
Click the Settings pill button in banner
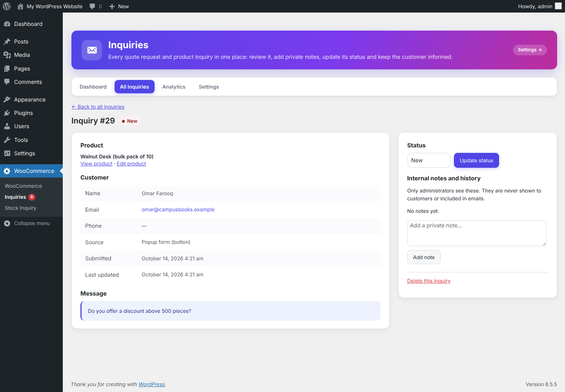click(x=530, y=50)
